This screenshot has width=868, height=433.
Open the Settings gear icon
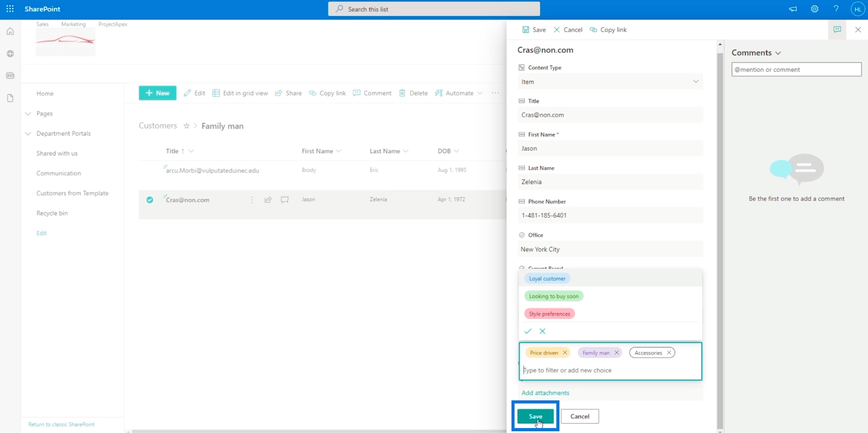pos(814,9)
